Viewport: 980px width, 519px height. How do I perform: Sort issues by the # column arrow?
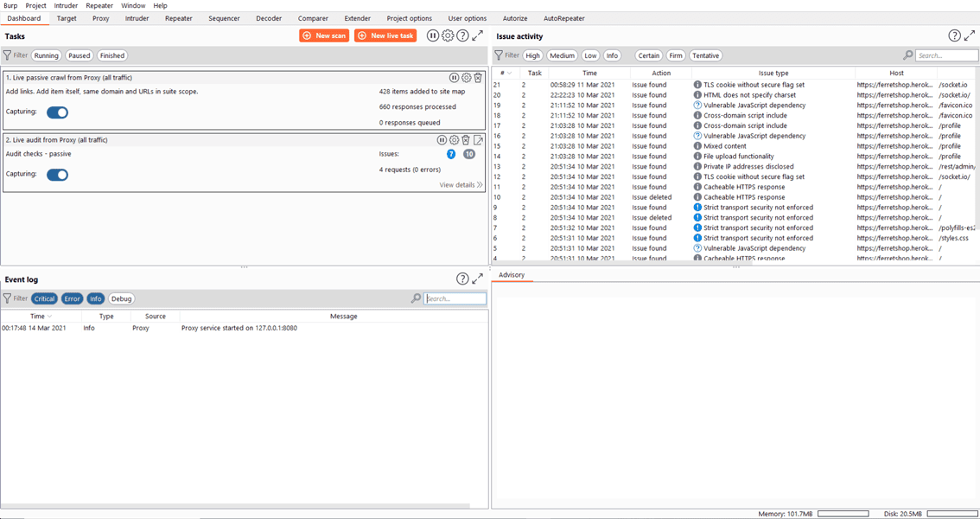[x=509, y=74]
